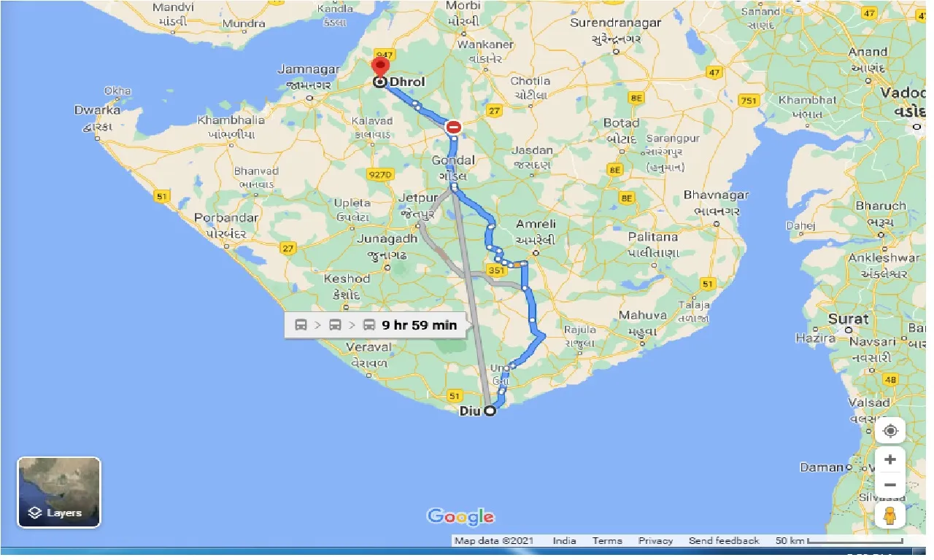
Task: Click chevron between first two bus icons
Action: [318, 324]
